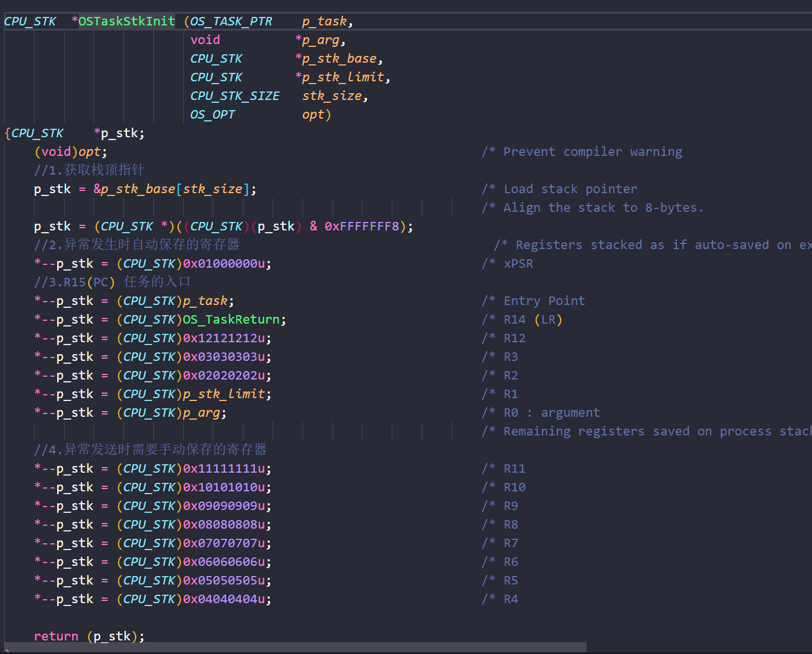
Task: Click p_task in the Entry Point line
Action: pos(205,301)
